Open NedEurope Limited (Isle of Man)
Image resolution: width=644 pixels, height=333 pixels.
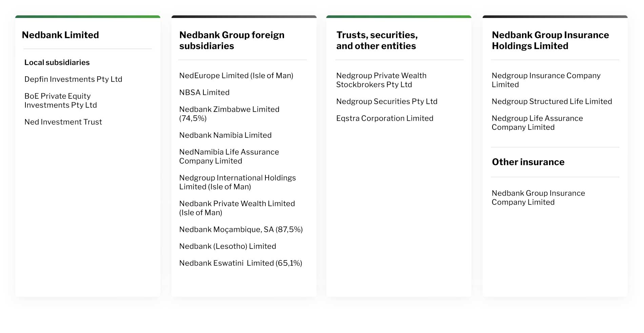(x=236, y=76)
